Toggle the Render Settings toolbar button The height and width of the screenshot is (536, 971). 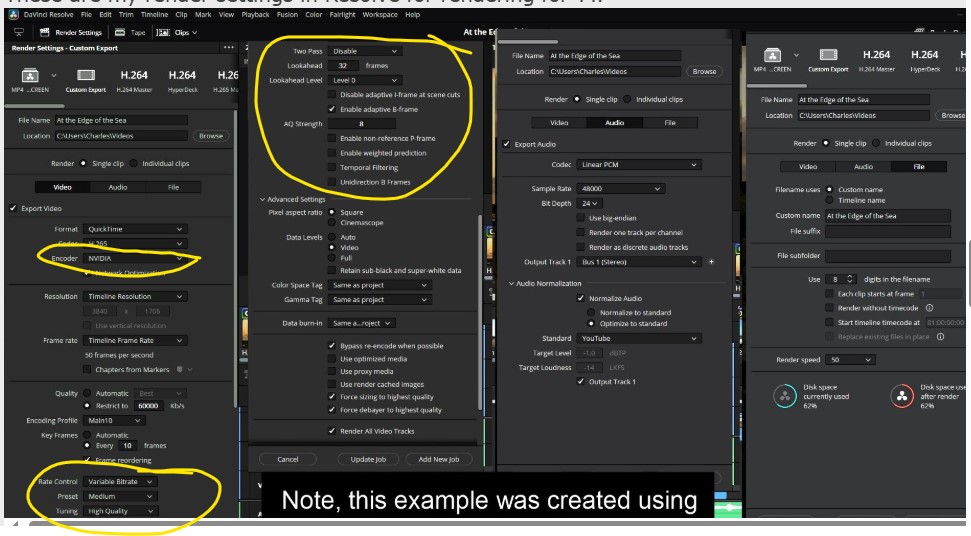click(x=71, y=32)
